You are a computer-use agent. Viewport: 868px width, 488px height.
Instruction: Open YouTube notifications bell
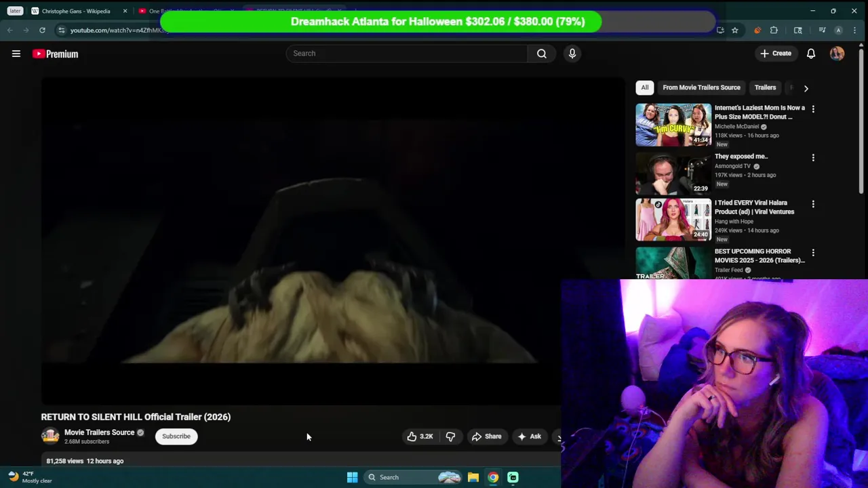pyautogui.click(x=811, y=54)
